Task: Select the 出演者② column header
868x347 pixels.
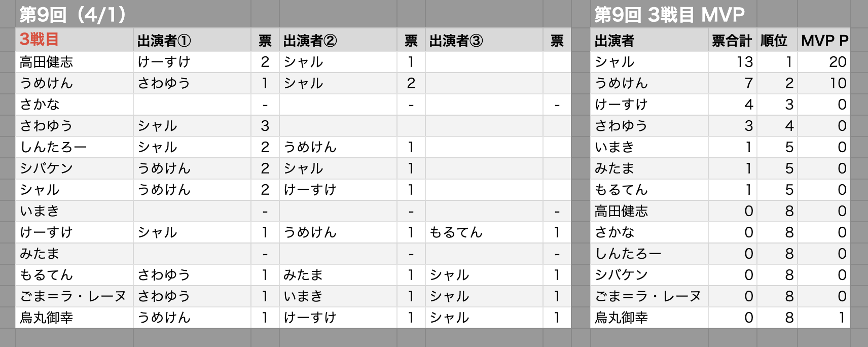Action: coord(338,40)
